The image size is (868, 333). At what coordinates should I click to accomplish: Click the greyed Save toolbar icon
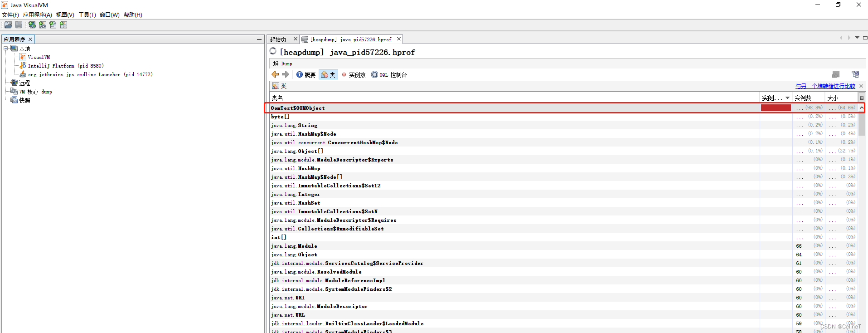point(19,25)
